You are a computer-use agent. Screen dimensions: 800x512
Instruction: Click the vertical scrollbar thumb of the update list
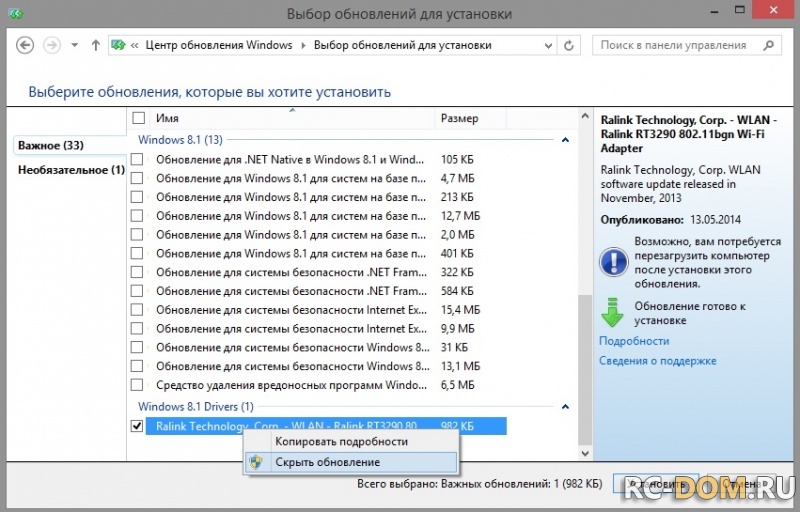click(x=585, y=370)
